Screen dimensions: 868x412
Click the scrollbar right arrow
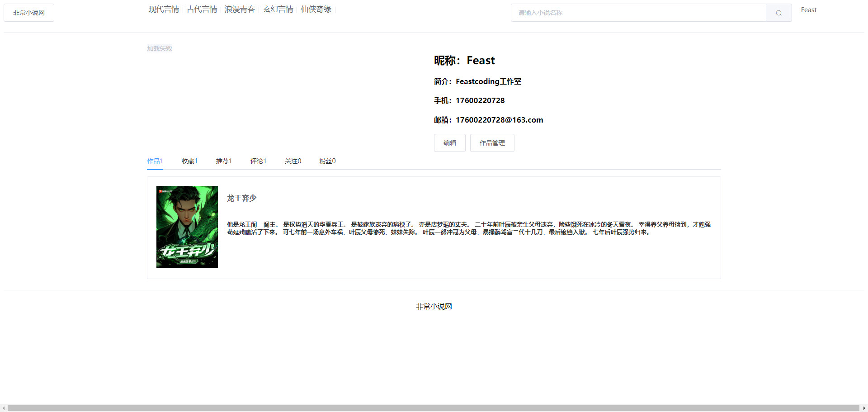coord(864,408)
